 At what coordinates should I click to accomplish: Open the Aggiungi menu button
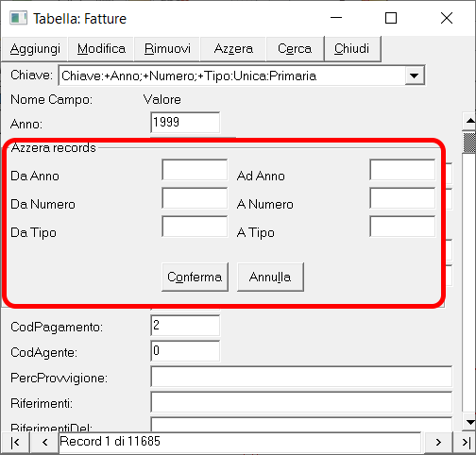click(x=35, y=49)
